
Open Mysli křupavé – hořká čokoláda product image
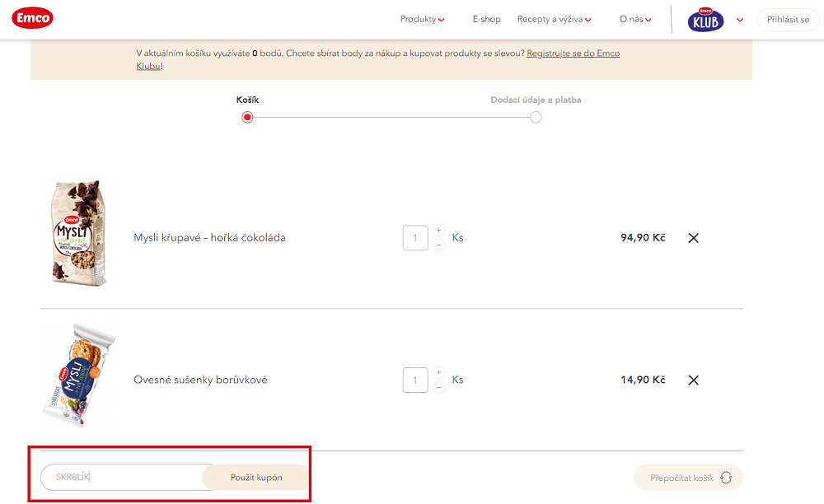[x=78, y=234]
